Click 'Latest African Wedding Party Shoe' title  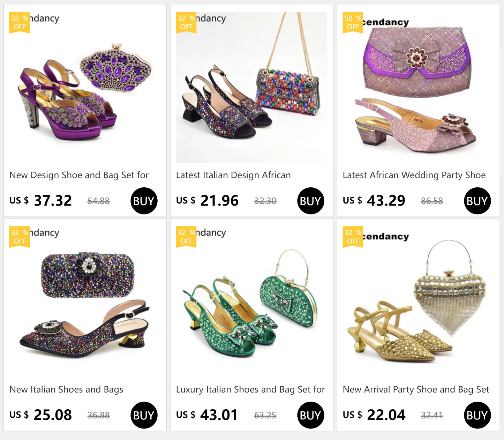[414, 175]
